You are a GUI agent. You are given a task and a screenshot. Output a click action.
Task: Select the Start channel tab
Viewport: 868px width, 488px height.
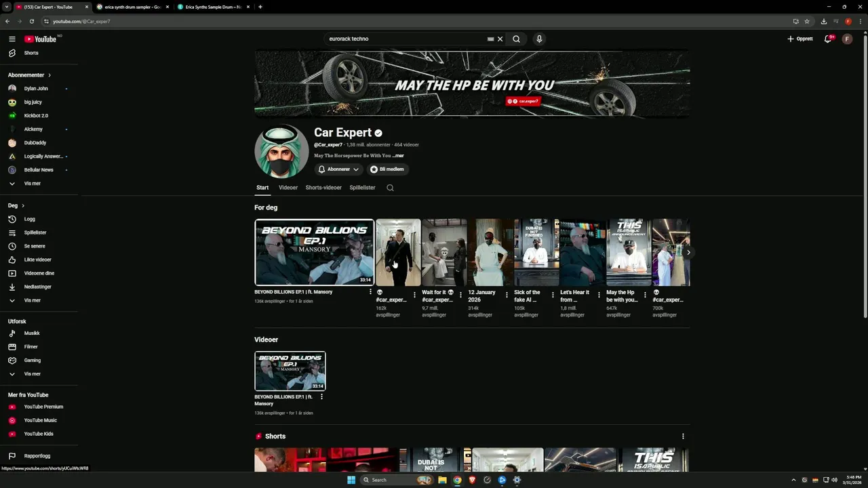(262, 188)
